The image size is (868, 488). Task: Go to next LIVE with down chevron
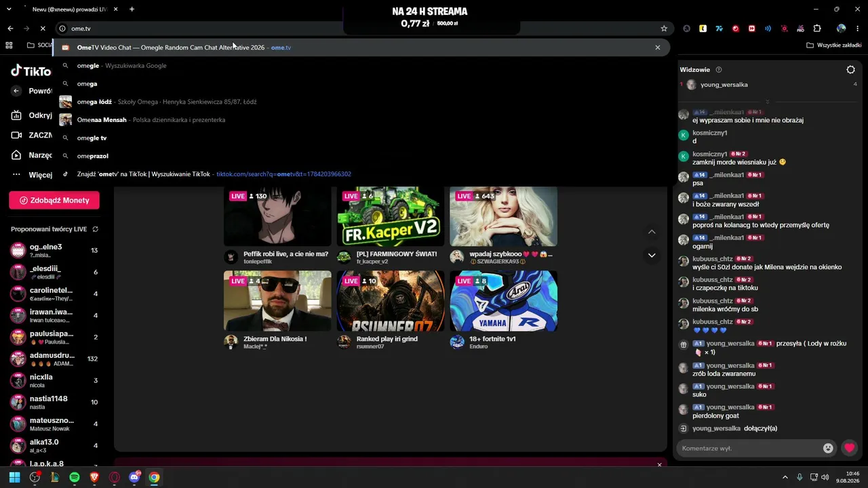652,256
